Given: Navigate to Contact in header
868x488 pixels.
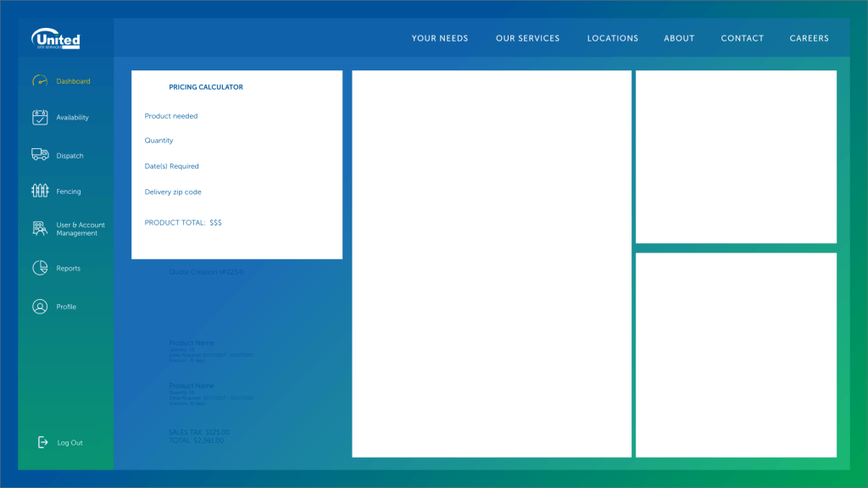Looking at the screenshot, I should click(x=742, y=38).
